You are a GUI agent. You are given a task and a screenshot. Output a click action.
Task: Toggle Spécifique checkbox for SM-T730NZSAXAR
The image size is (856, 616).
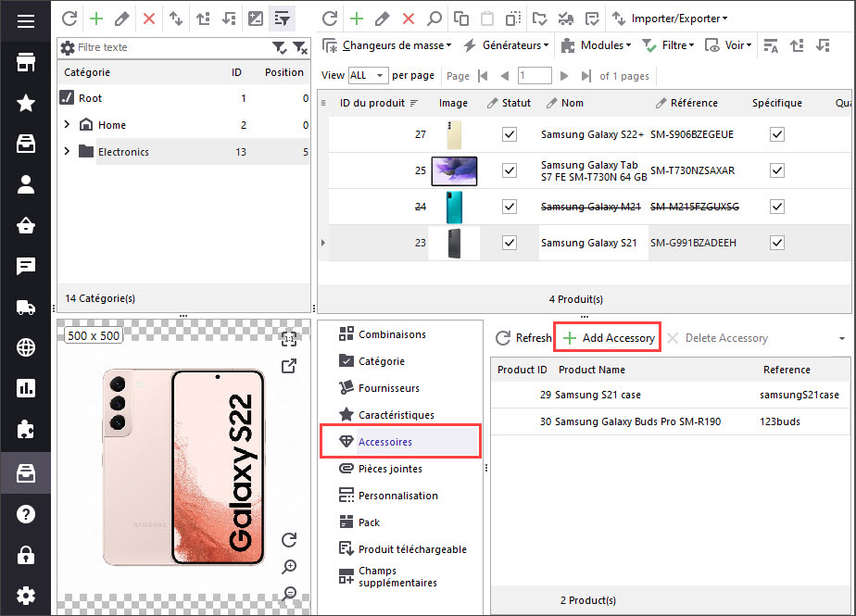point(777,170)
